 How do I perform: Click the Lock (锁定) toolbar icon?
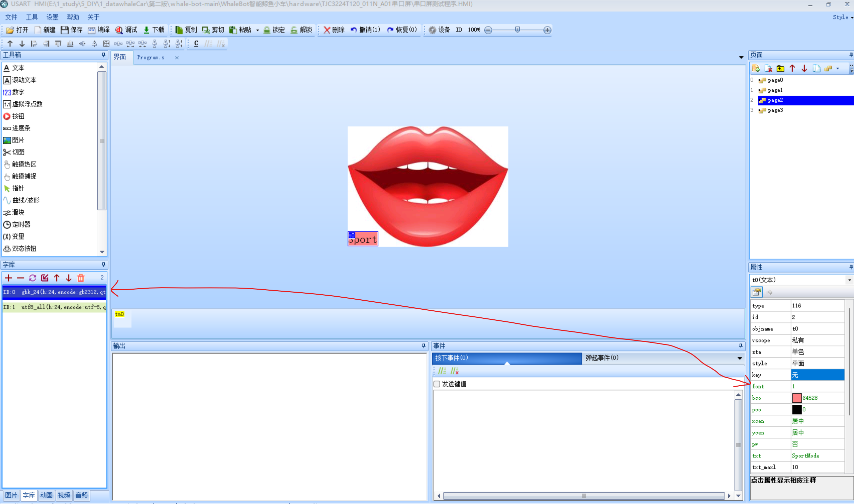pyautogui.click(x=267, y=30)
